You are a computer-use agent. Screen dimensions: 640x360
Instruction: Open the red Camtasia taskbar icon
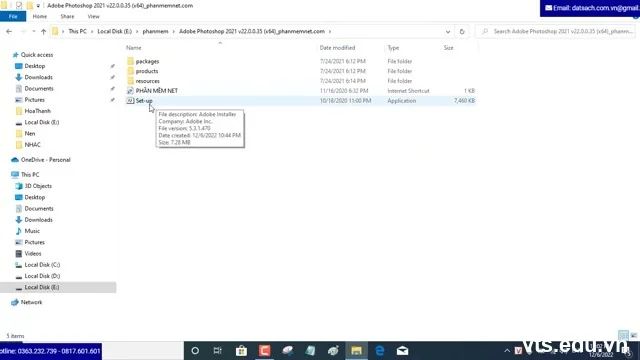click(264, 351)
